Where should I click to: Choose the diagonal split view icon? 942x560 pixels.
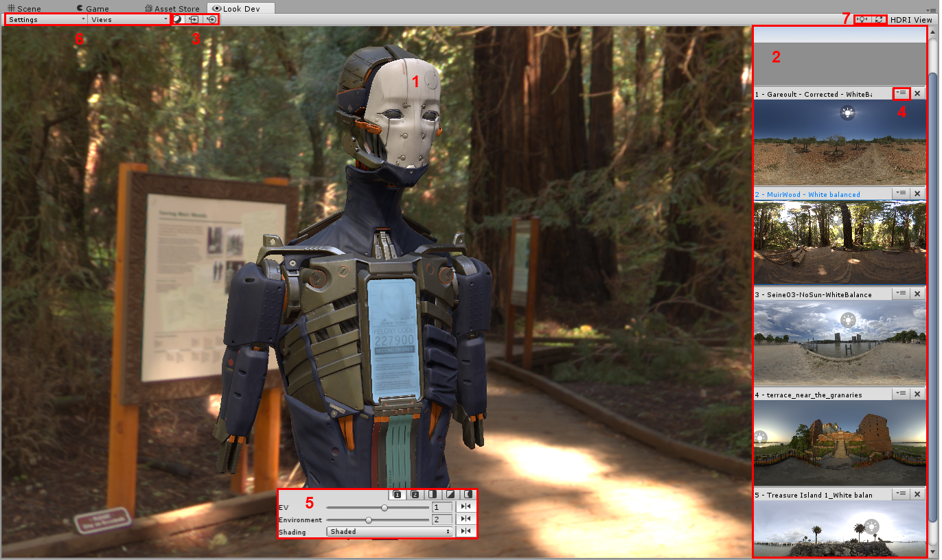450,495
